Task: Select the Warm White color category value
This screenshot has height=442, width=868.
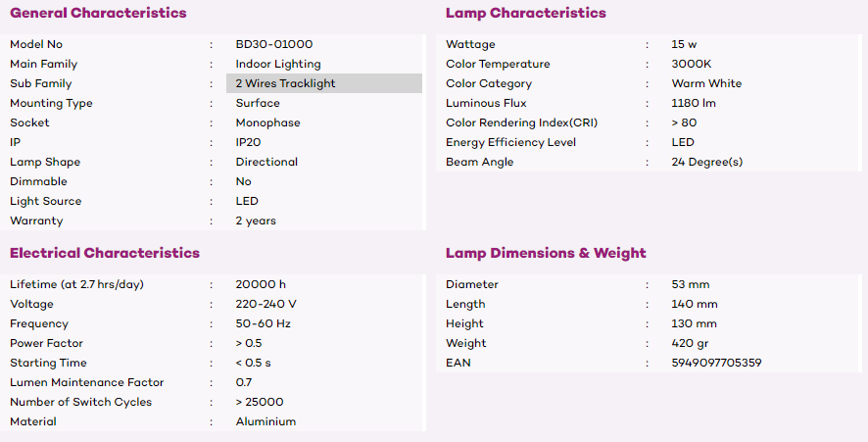Action: [706, 83]
